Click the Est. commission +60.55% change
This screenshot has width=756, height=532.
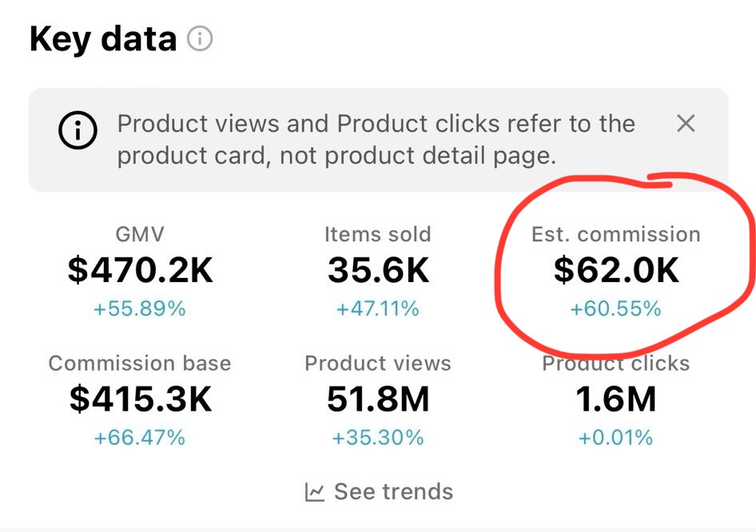click(615, 309)
